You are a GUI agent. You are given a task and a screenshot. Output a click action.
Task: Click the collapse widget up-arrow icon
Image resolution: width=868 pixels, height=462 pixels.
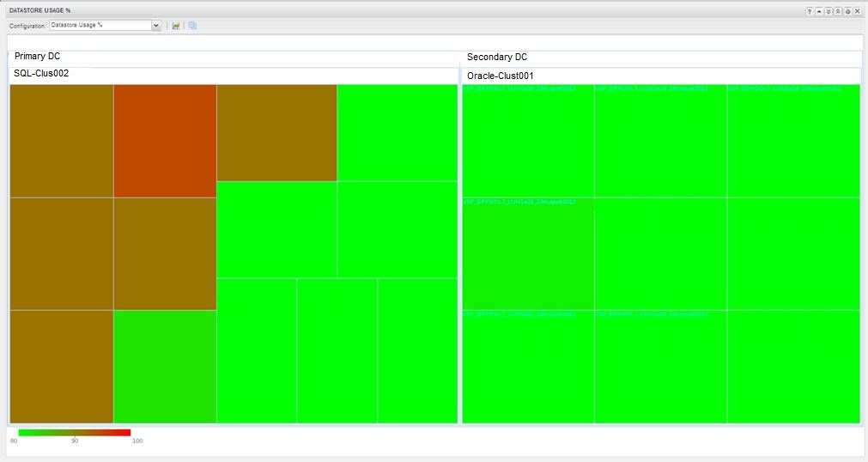pyautogui.click(x=819, y=11)
